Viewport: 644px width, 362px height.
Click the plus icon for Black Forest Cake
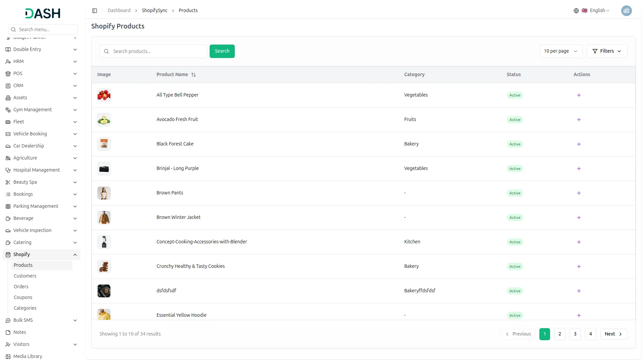pyautogui.click(x=579, y=144)
